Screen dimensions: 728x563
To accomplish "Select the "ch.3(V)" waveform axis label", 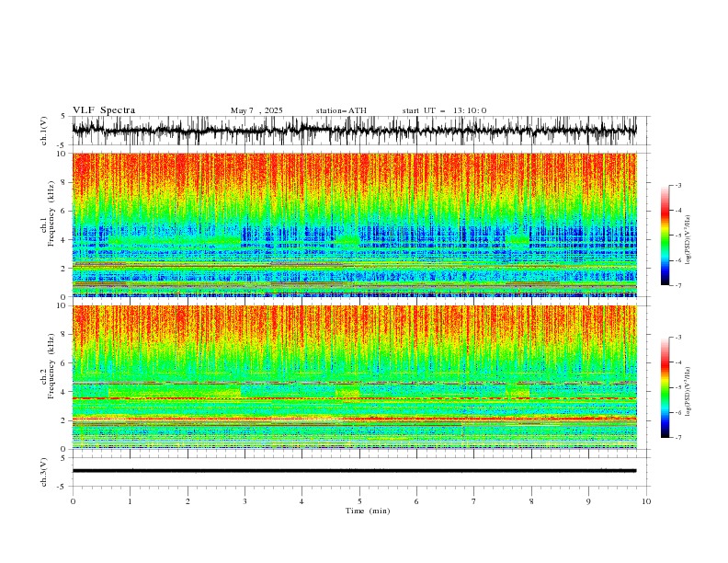I will (x=44, y=472).
